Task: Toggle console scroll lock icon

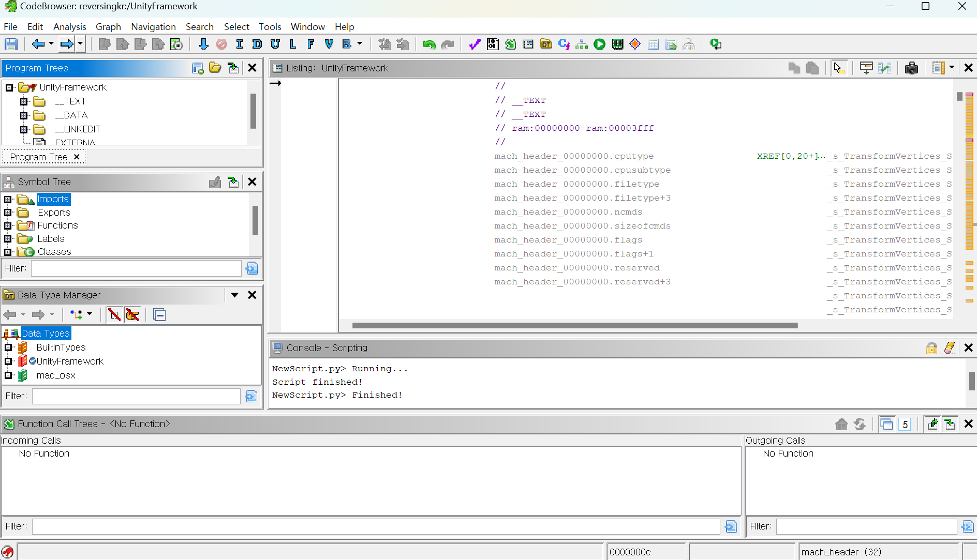Action: tap(931, 348)
